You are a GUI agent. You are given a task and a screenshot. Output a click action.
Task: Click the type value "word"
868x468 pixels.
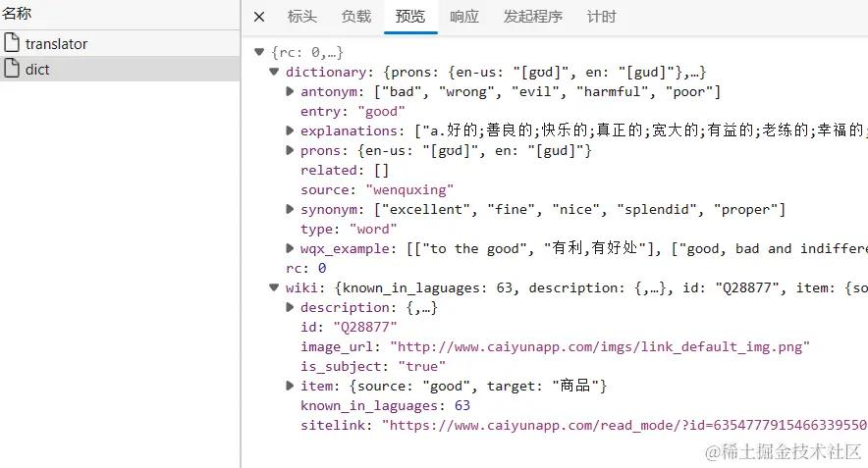(373, 229)
